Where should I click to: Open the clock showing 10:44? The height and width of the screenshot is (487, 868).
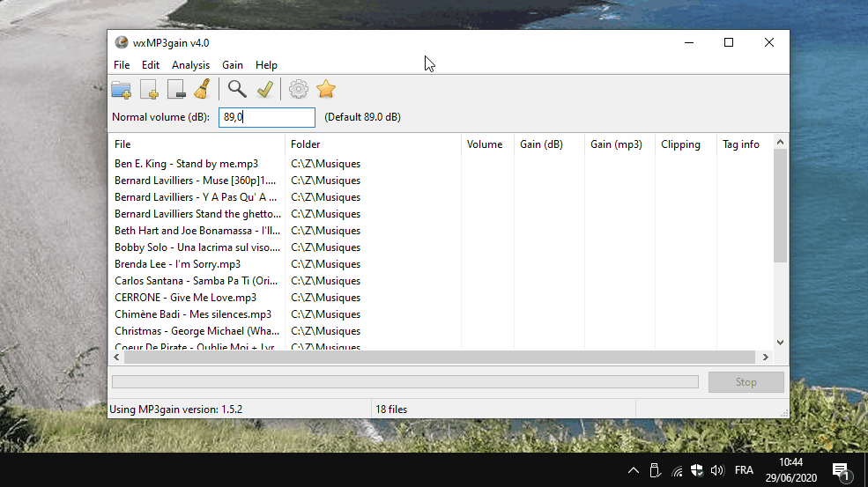(791, 470)
